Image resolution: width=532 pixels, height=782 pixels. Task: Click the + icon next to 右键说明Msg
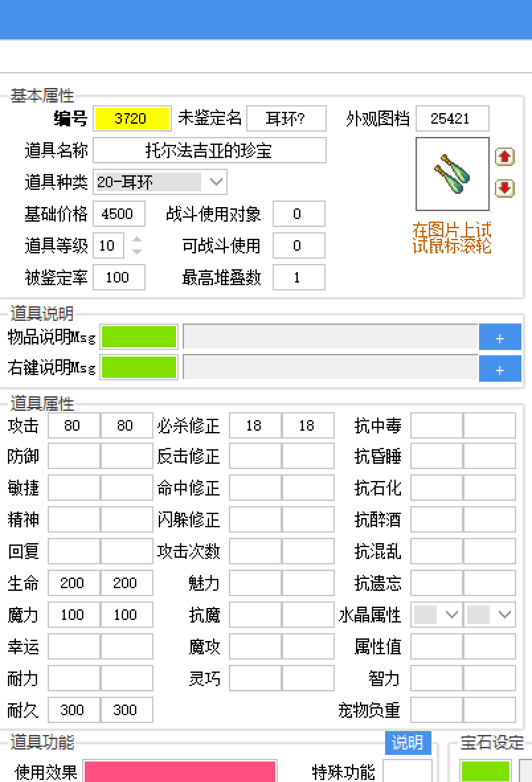(x=500, y=369)
